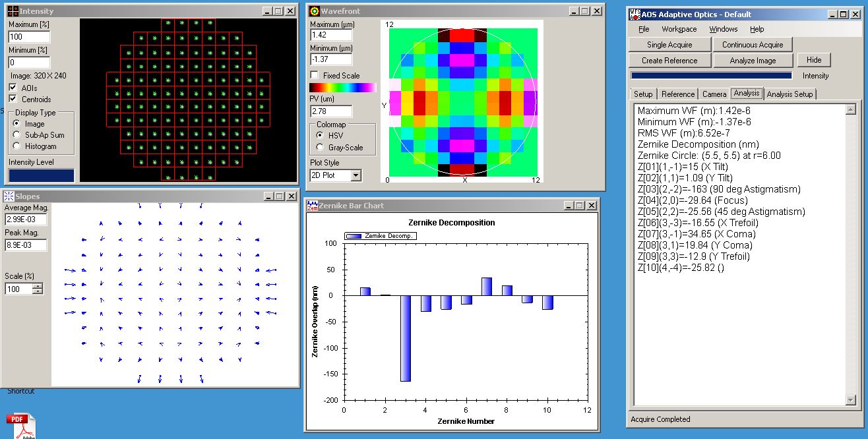The height and width of the screenshot is (439, 868).
Task: Click the Intensity window title icon
Action: click(x=13, y=11)
